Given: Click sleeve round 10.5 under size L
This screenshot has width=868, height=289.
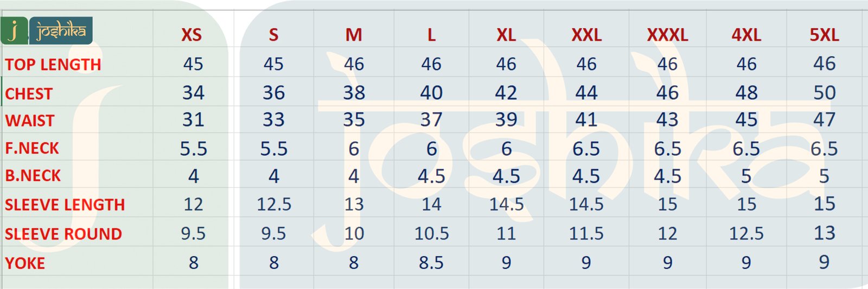Looking at the screenshot, I should [431, 234].
